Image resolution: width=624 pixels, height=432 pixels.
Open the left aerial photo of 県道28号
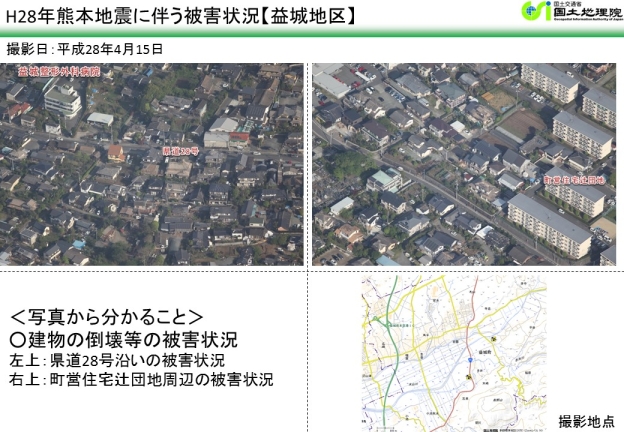(x=152, y=164)
